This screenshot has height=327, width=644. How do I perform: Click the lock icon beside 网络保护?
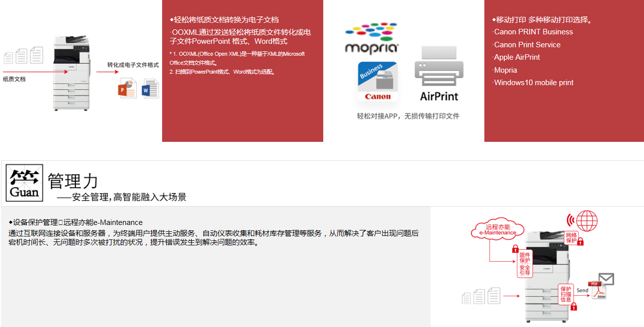pyautogui.click(x=580, y=242)
